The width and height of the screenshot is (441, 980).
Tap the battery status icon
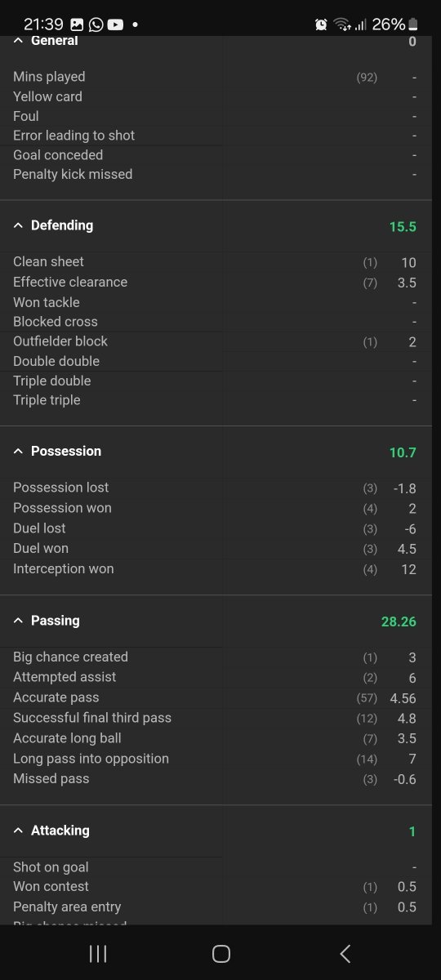[x=413, y=24]
